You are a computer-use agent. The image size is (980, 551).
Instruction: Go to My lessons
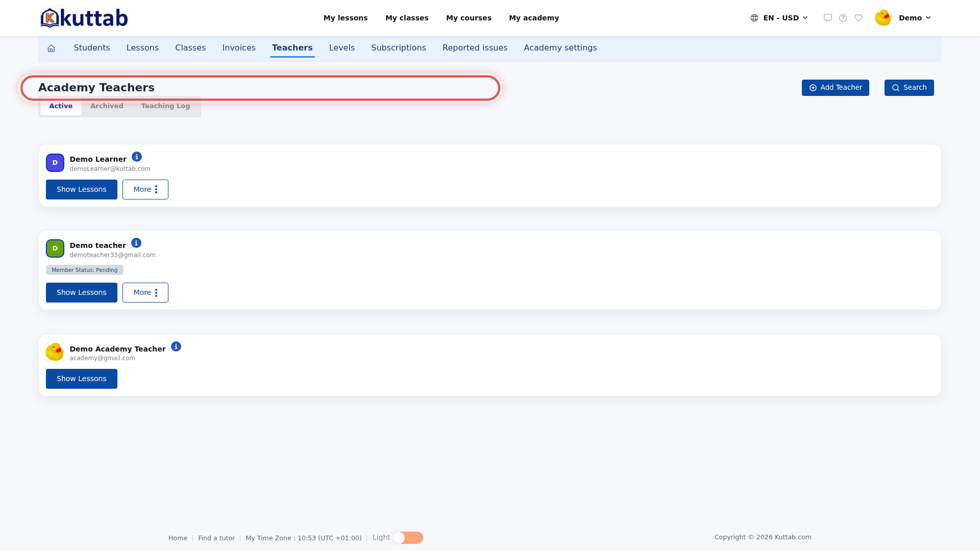346,18
